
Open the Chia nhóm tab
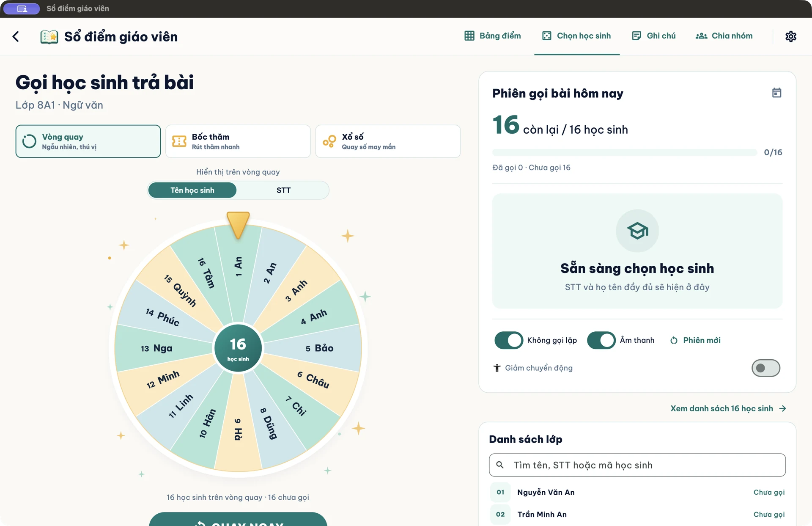pos(724,36)
